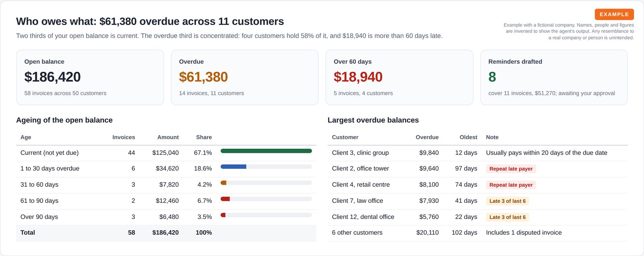Screen dimensions: 644x256
Task: Click the blue 1 to 30 days bar
Action: [x=233, y=167]
